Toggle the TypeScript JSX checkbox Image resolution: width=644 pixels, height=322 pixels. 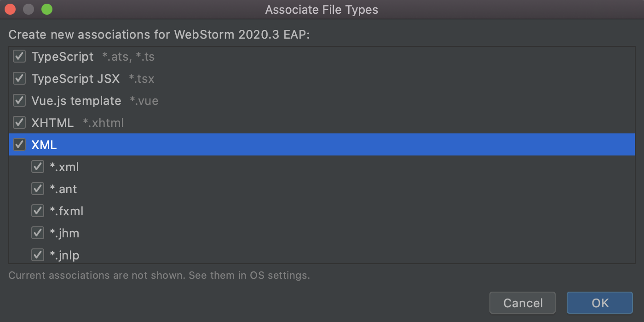pos(19,79)
